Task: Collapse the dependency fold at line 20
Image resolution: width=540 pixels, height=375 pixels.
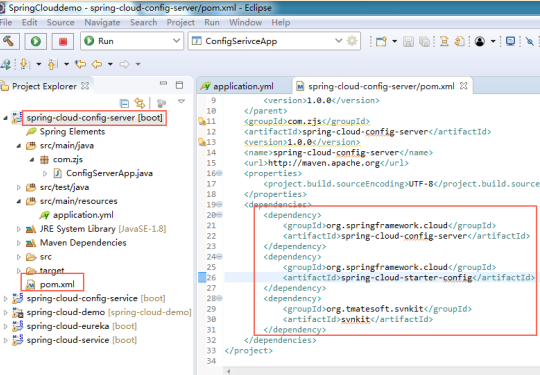Action: click(219, 215)
